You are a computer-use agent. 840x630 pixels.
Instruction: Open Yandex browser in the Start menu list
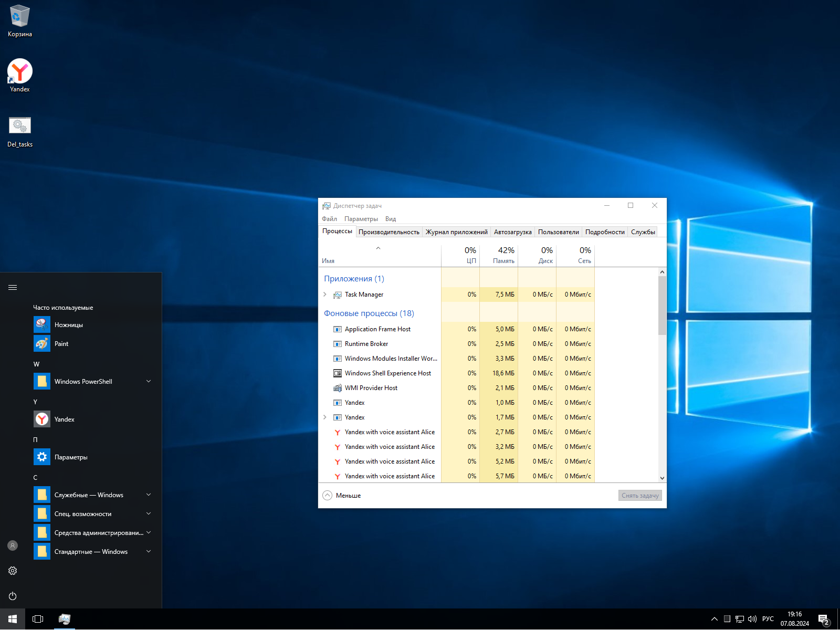(94, 419)
